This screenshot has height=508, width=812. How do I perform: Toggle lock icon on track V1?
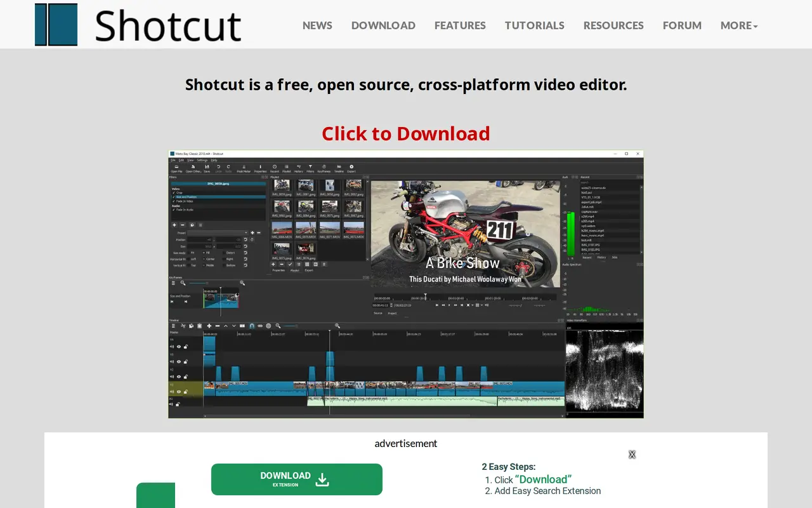coord(185,391)
